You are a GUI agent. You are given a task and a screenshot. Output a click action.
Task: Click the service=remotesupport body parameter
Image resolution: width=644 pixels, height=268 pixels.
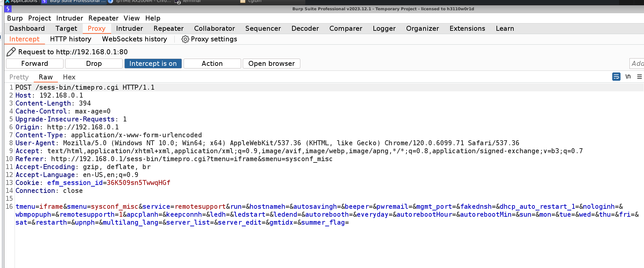pos(184,206)
